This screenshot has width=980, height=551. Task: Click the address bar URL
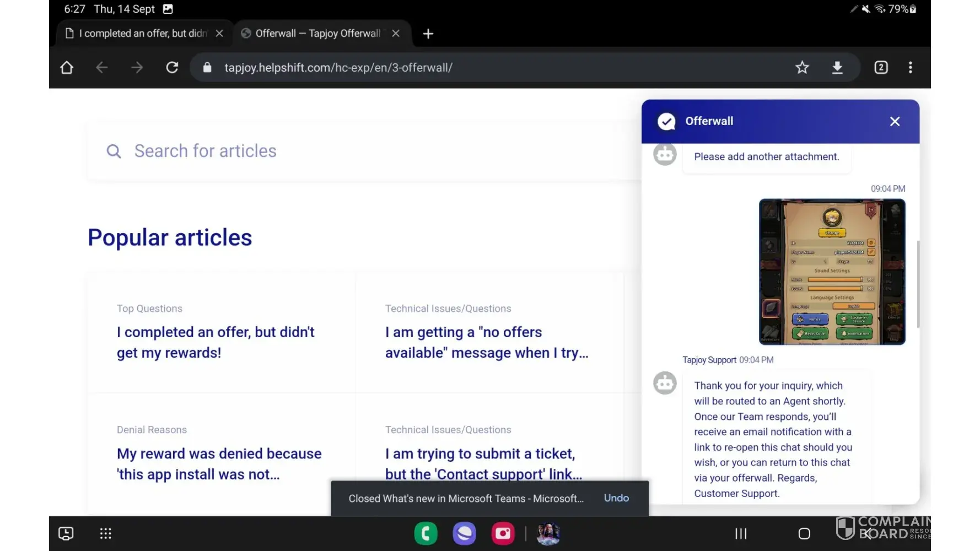[x=338, y=67]
